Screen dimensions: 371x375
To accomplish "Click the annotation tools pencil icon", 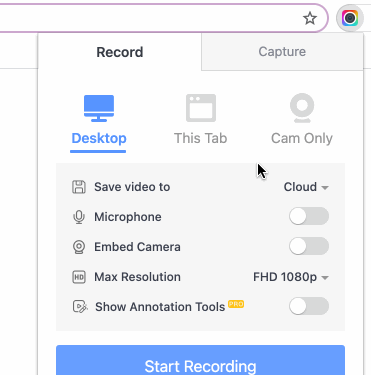I will coord(80,307).
